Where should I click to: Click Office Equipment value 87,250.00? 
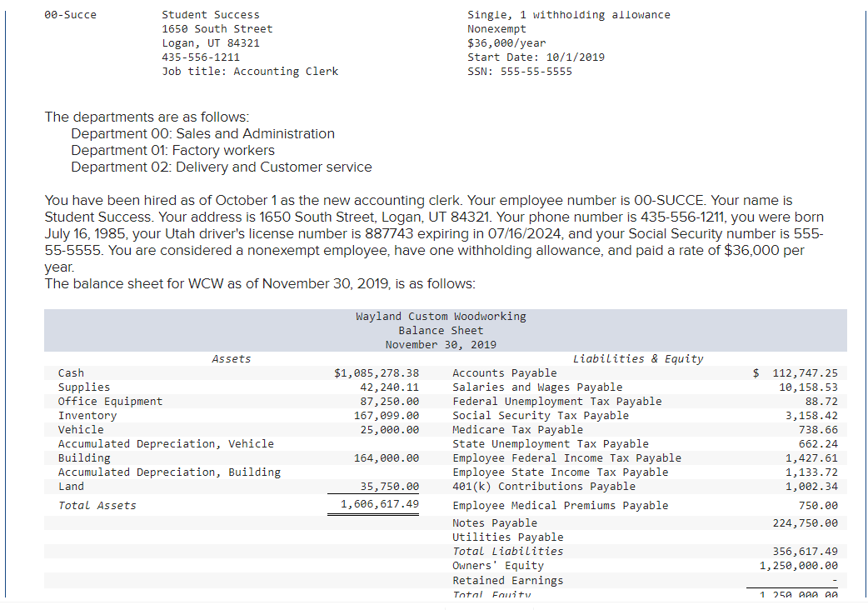[390, 402]
